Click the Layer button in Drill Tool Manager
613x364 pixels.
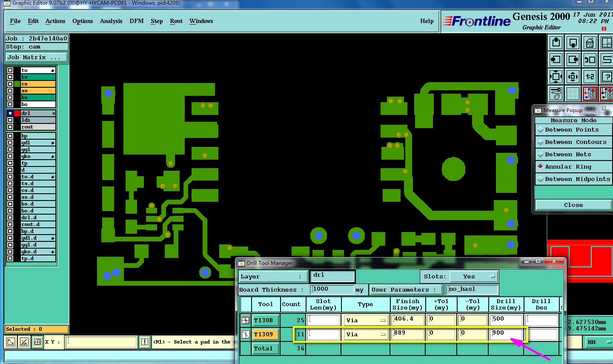[273, 277]
